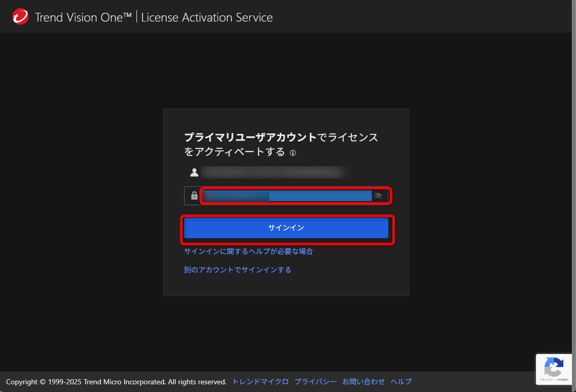The height and width of the screenshot is (392, 576).
Task: Open the トレンドマイクロ footer link
Action: click(260, 382)
